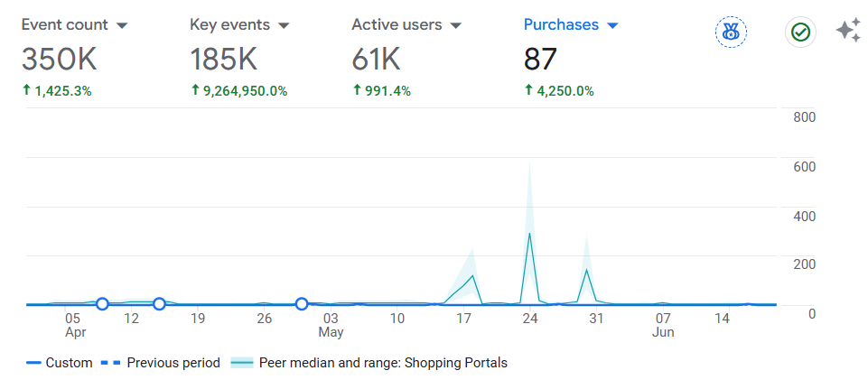Toggle the Previous period legend entry
The height and width of the screenshot is (389, 868).
pos(161,363)
